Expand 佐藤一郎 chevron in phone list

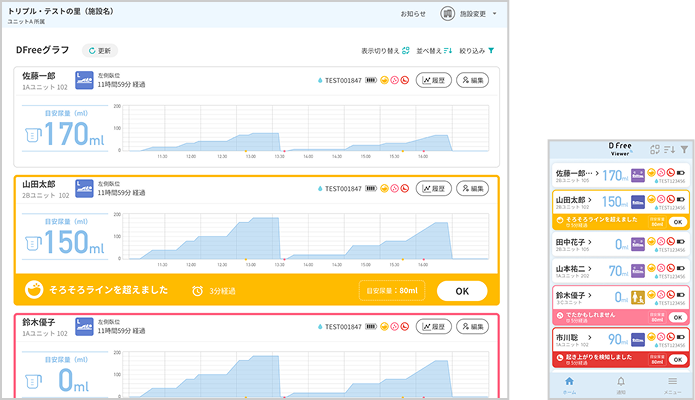point(597,173)
